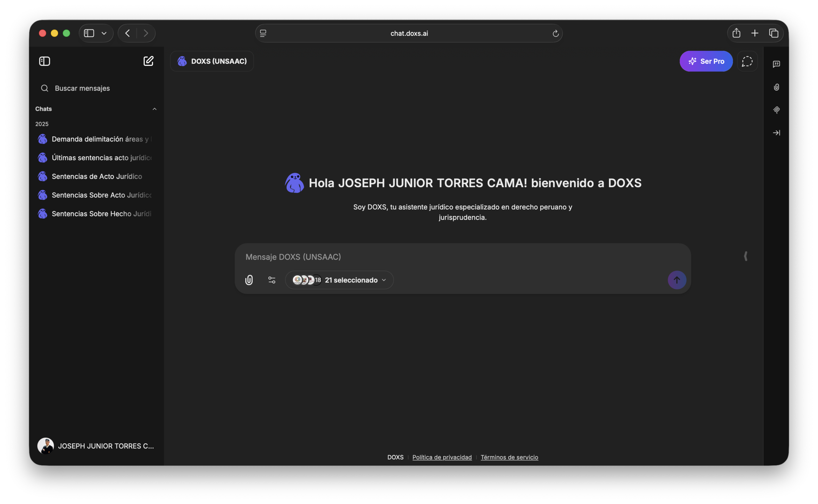Screen dimensions: 818x504
Task: Click the chat.doxs.ai address bar
Action: [x=409, y=33]
